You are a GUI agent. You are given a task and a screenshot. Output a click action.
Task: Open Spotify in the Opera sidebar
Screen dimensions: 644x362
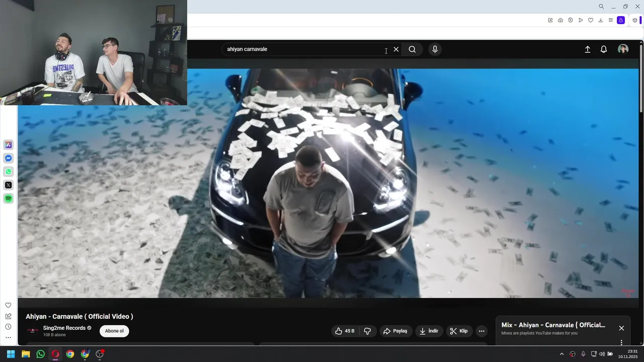9,199
